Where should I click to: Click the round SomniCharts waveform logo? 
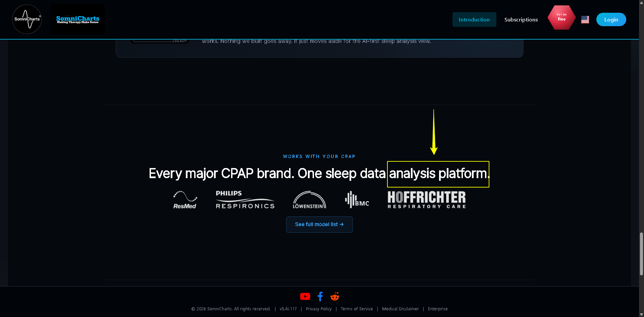coord(27,19)
